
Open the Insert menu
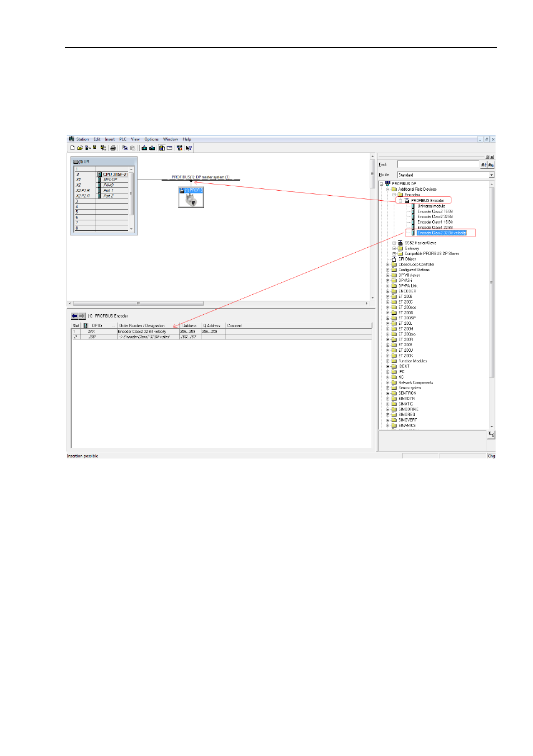(x=110, y=139)
